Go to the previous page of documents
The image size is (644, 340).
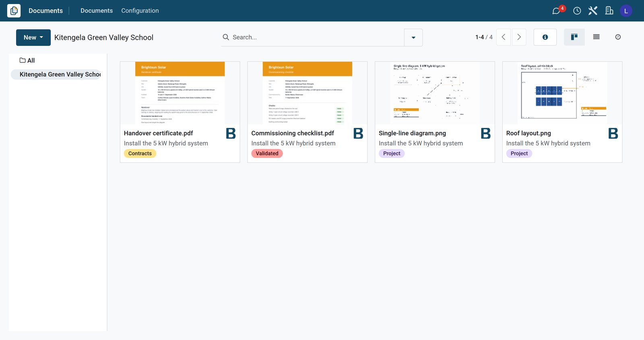504,37
